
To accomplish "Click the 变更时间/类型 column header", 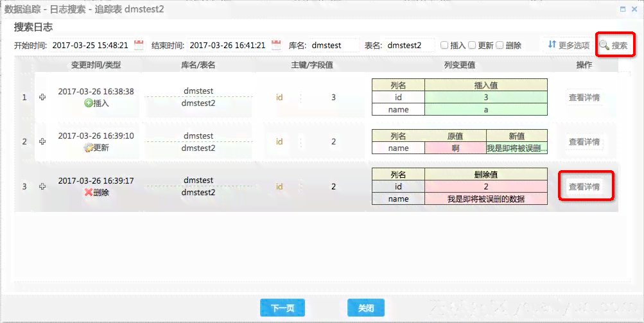I will (x=96, y=65).
